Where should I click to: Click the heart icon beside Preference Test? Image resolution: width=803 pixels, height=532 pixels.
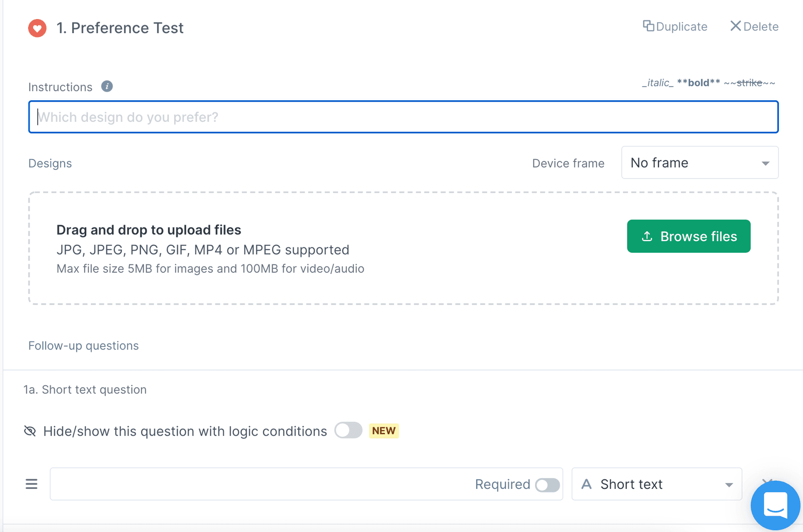(x=37, y=28)
